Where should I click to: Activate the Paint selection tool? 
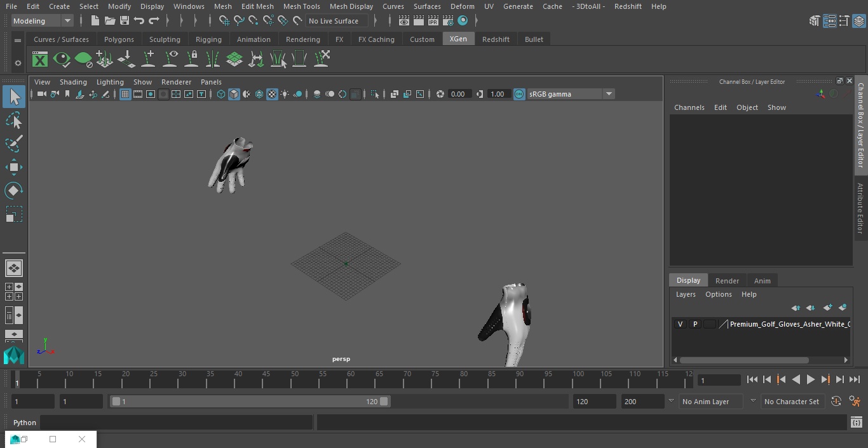coord(14,144)
